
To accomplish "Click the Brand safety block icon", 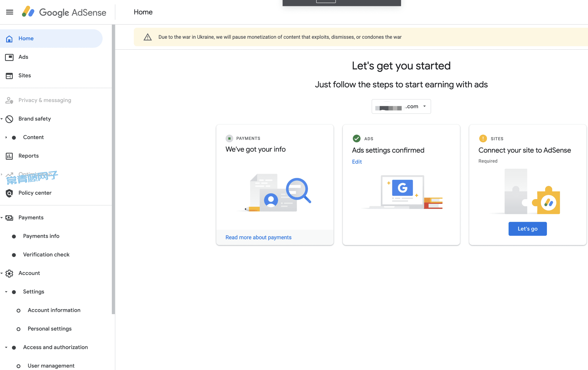I will [9, 119].
